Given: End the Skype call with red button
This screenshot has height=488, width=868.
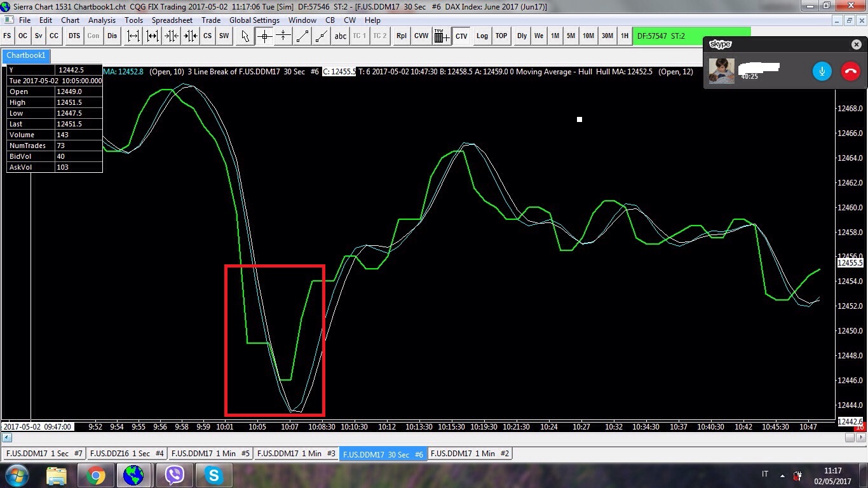Looking at the screenshot, I should 850,71.
